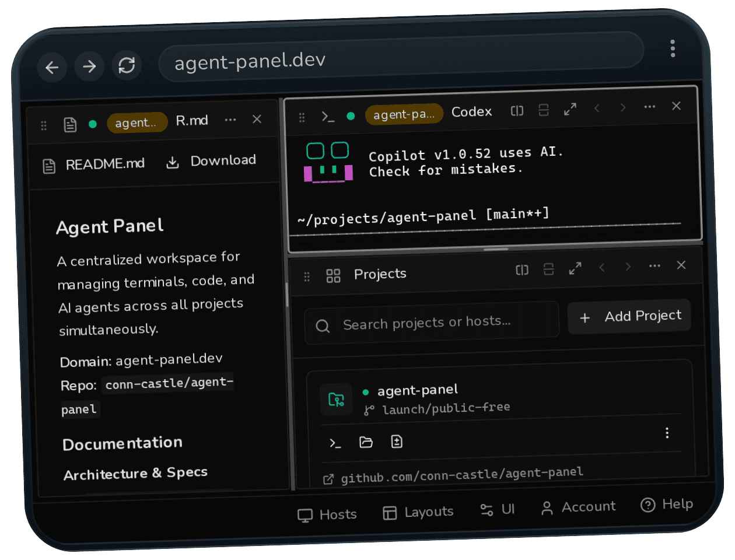The width and height of the screenshot is (735, 560).
Task: Open the Codex panel more options menu
Action: tap(650, 107)
